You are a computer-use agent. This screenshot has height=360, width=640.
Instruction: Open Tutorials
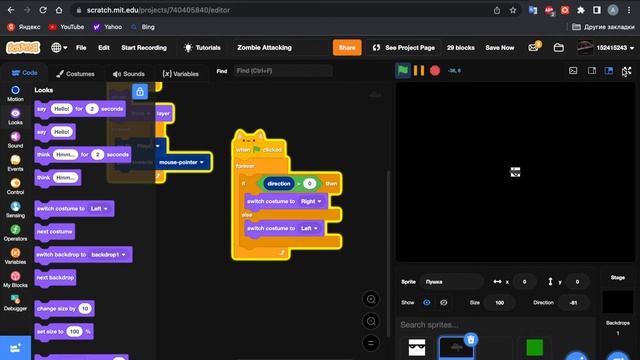pos(202,48)
